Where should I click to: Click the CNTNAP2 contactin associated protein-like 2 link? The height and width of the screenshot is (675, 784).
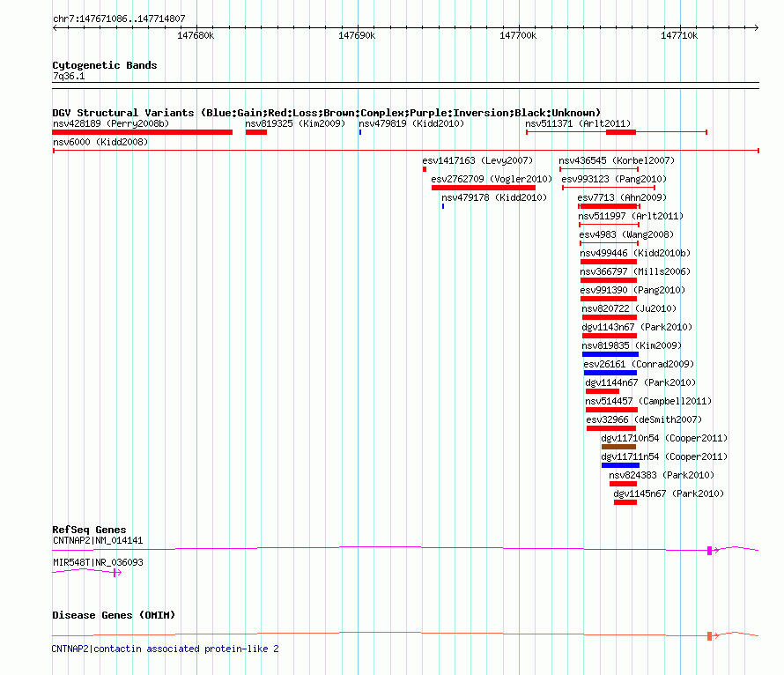click(165, 649)
